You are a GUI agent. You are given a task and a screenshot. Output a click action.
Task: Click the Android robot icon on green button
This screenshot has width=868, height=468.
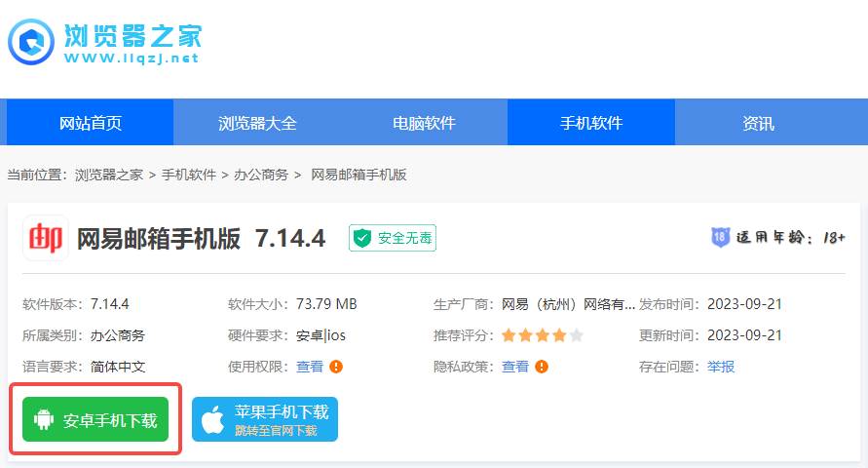(x=44, y=419)
